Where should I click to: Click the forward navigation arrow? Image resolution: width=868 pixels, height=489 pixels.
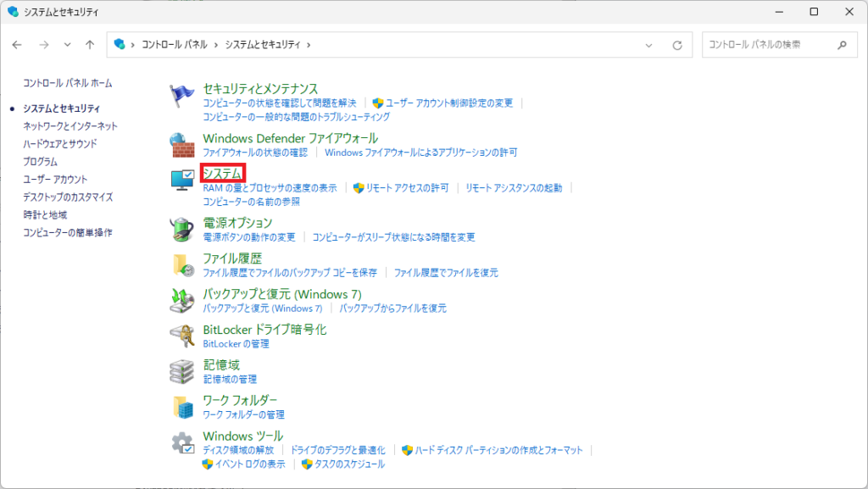click(44, 45)
